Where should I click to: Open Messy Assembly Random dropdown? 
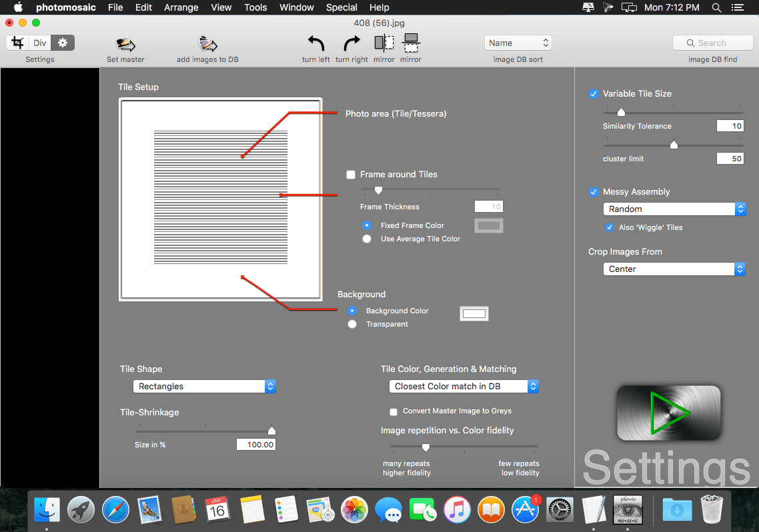click(674, 209)
